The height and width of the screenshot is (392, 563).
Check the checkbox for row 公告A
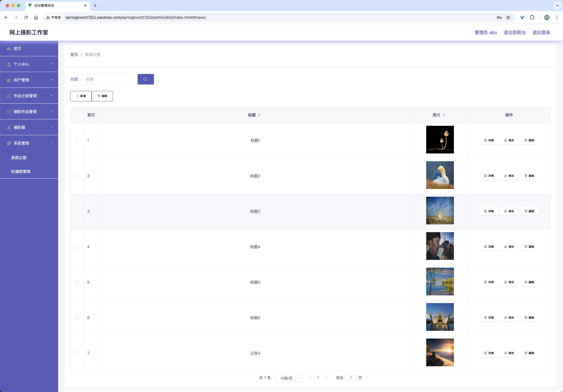77,353
